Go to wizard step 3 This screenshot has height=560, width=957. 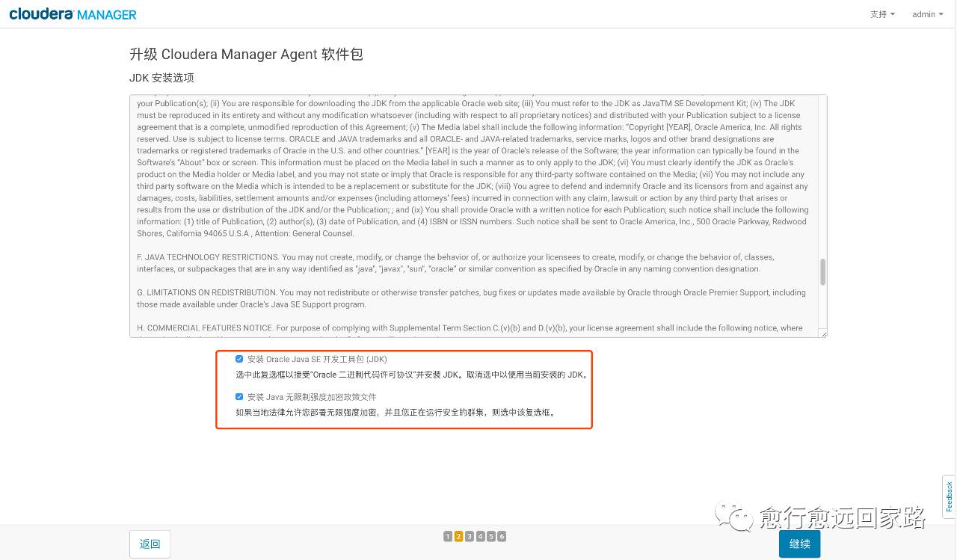[x=470, y=536]
